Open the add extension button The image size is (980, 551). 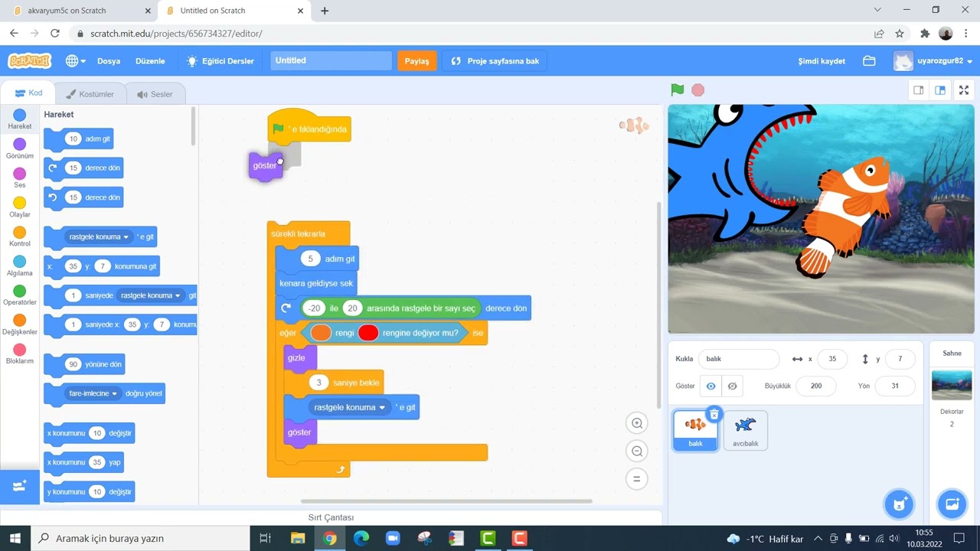tap(20, 486)
